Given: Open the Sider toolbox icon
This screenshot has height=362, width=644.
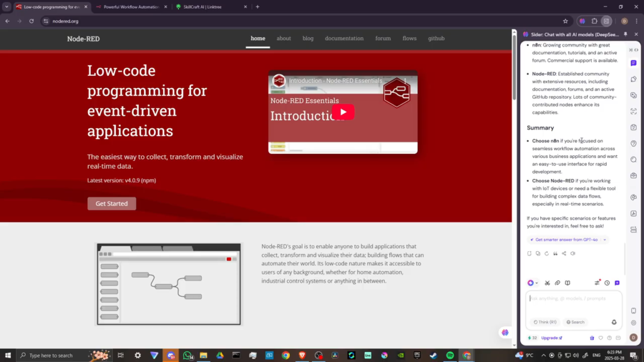Looking at the screenshot, I should point(633,176).
